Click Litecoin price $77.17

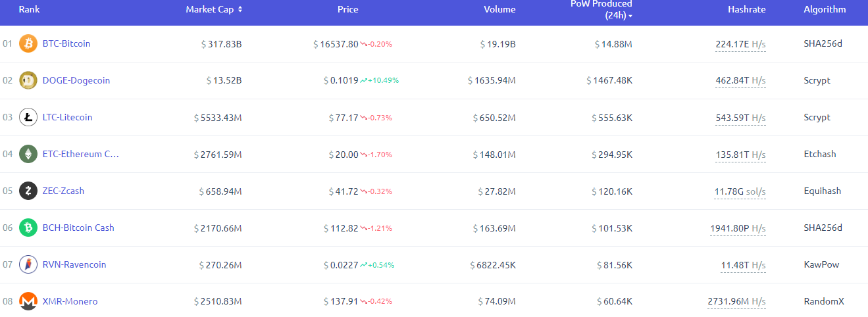tap(344, 118)
